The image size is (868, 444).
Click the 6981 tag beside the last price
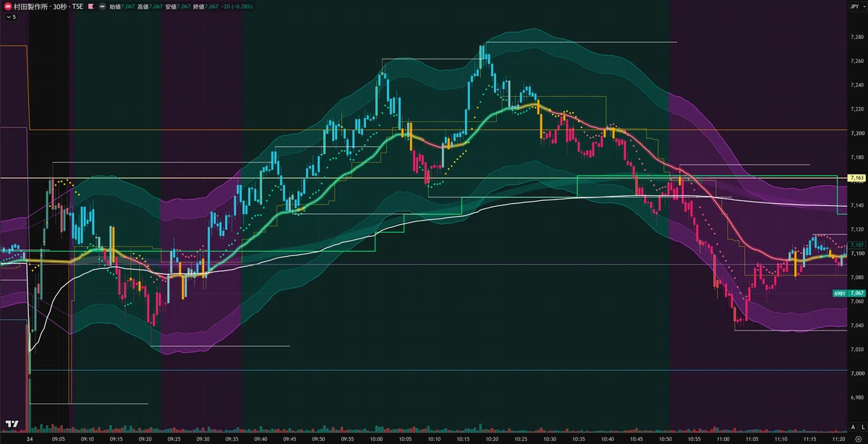(x=840, y=293)
